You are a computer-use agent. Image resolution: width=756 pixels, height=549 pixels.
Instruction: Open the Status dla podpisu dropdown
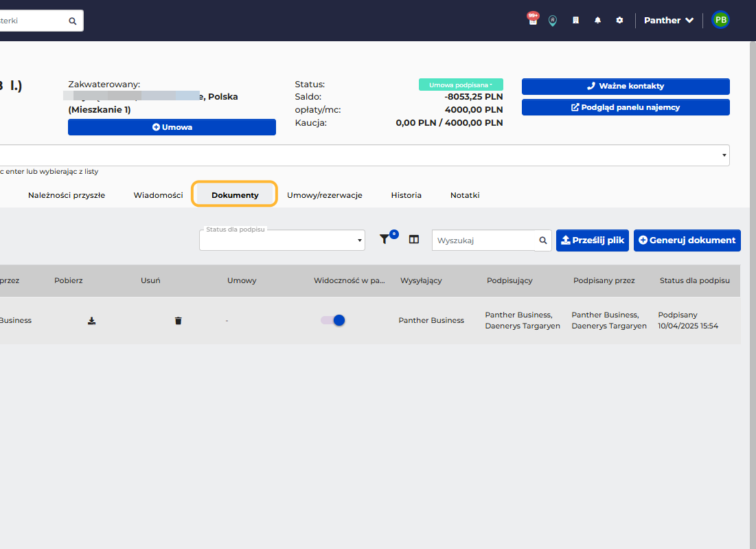282,240
